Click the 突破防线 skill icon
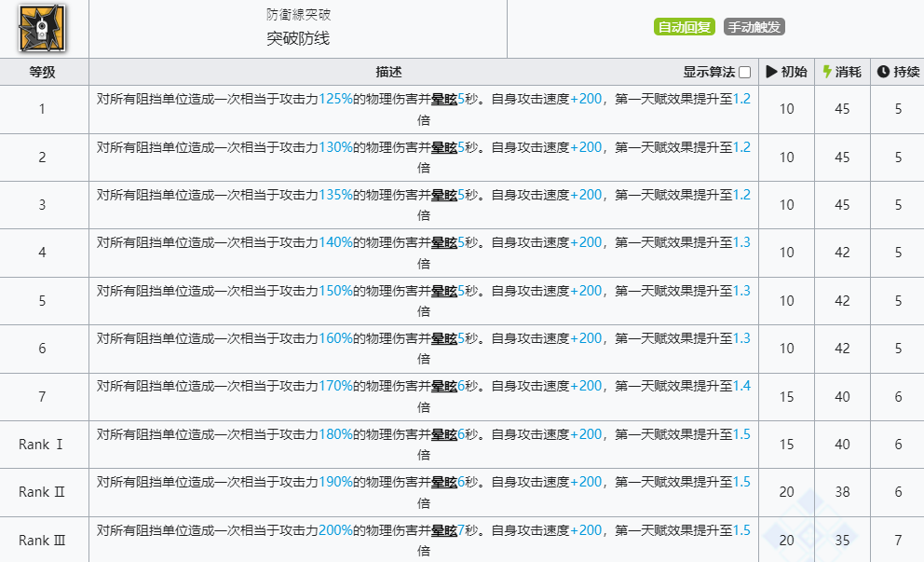Screen dimensions: 924x562 [x=42, y=28]
